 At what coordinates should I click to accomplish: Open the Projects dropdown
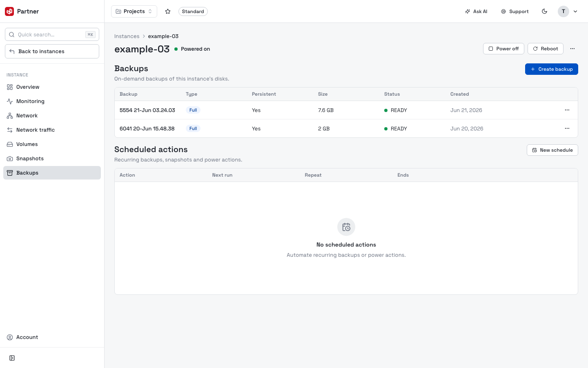(134, 11)
